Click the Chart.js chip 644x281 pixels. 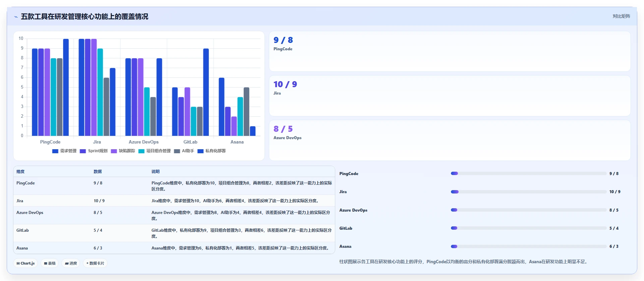(x=26, y=263)
